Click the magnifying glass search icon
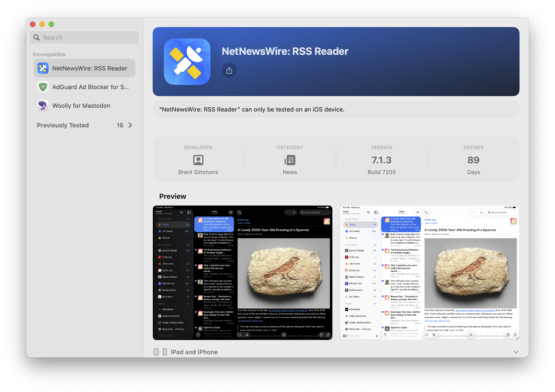The image size is (555, 392). coord(36,38)
